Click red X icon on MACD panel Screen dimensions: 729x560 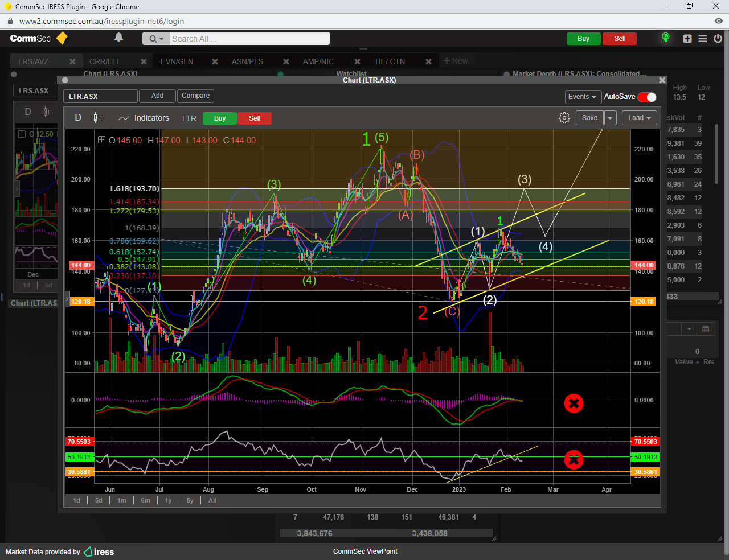pyautogui.click(x=574, y=403)
